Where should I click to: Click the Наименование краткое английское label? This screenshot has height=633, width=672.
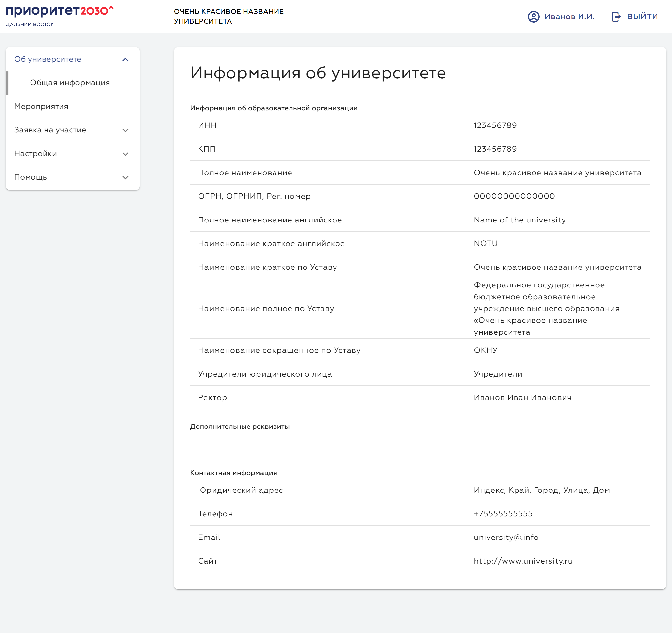[271, 244]
